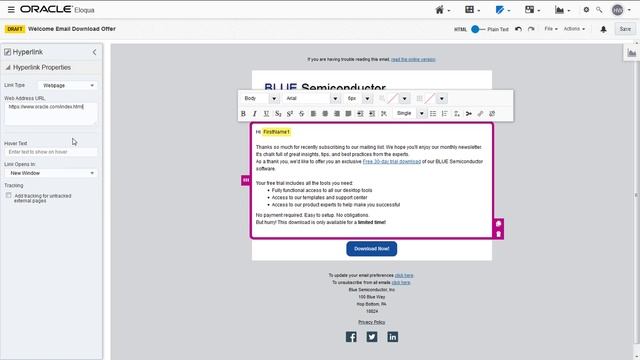640x360 pixels.
Task: Click the unsubscribe click here link
Action: (x=401, y=282)
